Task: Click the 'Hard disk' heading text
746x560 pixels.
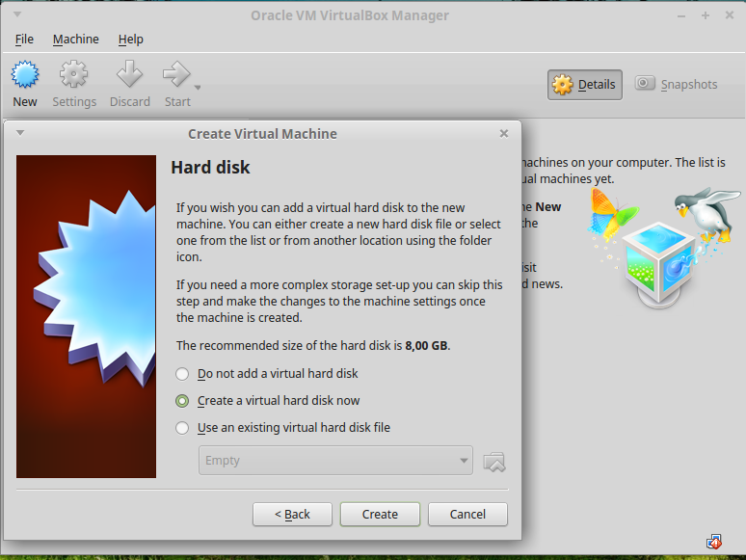Action: [210, 168]
